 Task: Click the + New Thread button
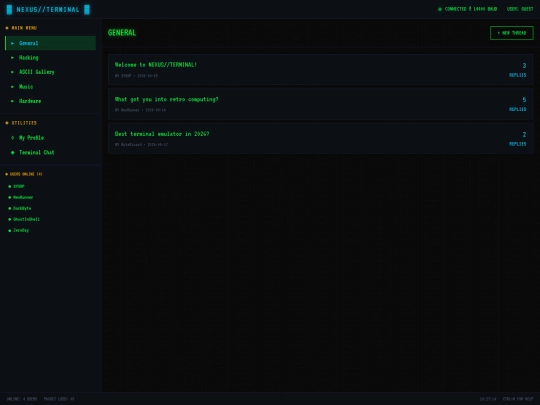pos(512,33)
